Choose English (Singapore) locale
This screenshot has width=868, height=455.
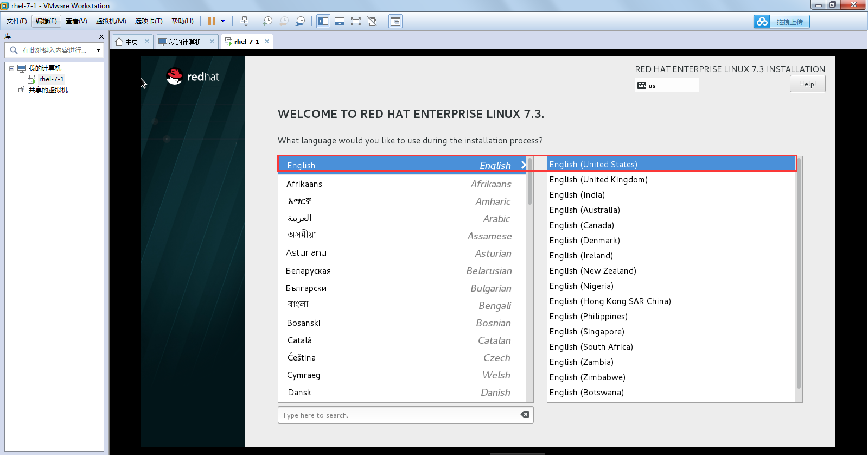tap(672, 332)
